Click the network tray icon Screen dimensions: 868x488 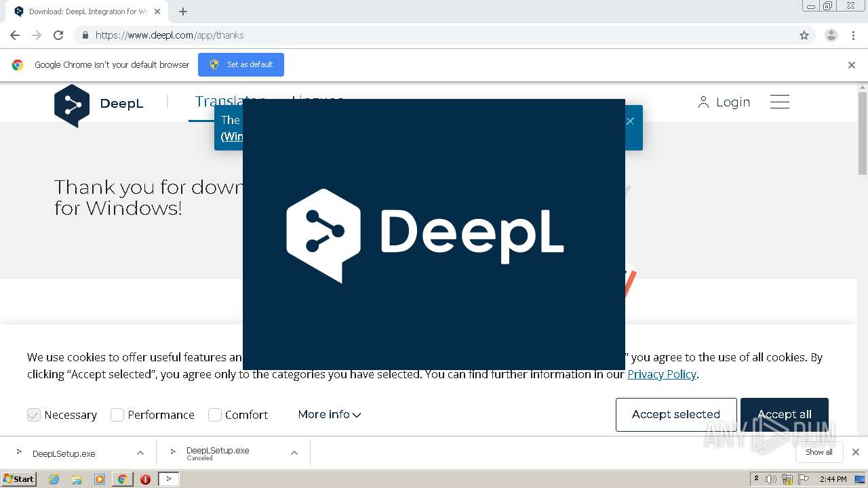click(x=787, y=479)
